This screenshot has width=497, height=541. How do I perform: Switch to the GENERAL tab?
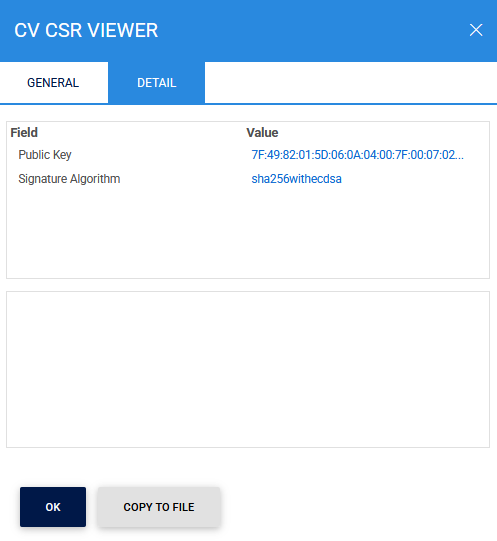coord(53,82)
